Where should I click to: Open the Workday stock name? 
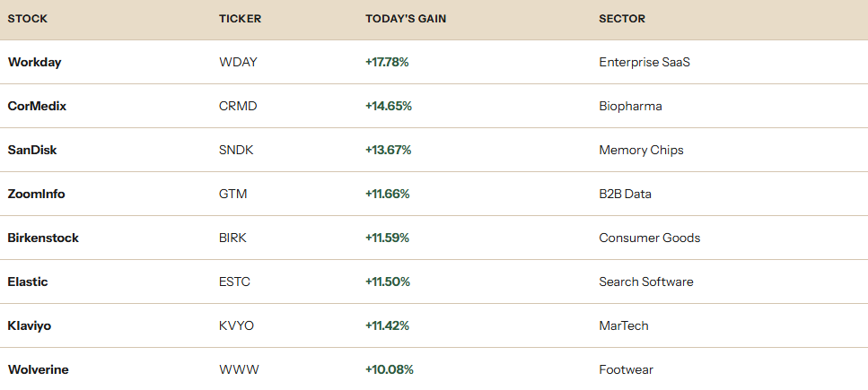coord(34,62)
